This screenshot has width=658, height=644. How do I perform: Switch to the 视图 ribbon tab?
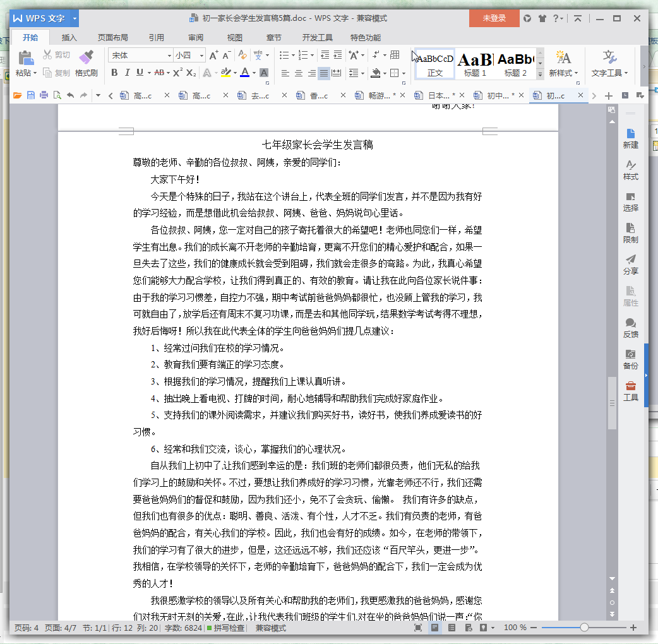[x=234, y=38]
